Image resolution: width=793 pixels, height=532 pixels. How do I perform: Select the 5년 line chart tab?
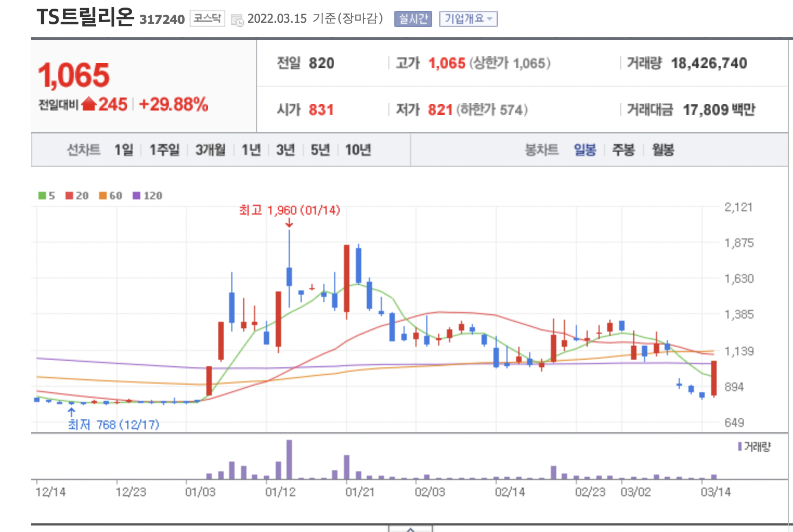point(320,150)
